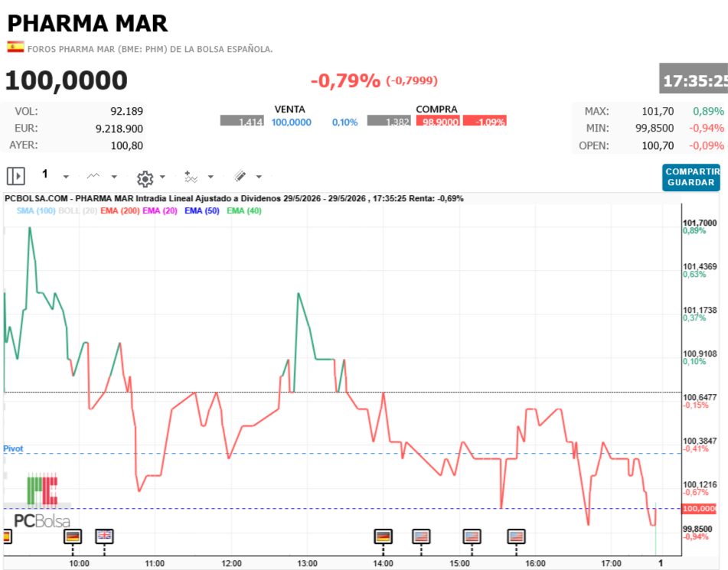Select the pencil drawing tool icon
Screen dimensions: 728x570
(x=240, y=176)
